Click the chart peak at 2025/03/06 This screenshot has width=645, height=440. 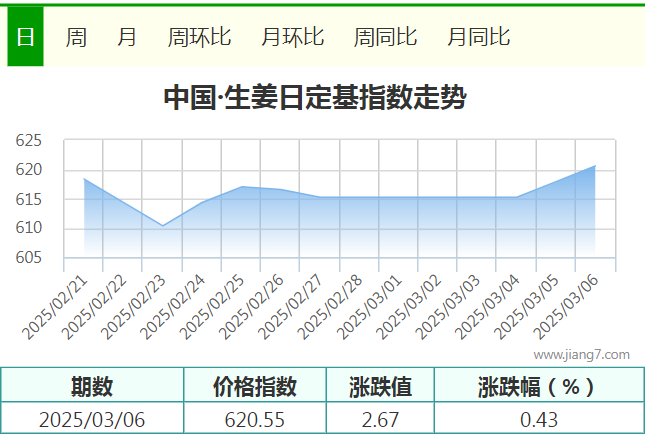click(x=596, y=166)
